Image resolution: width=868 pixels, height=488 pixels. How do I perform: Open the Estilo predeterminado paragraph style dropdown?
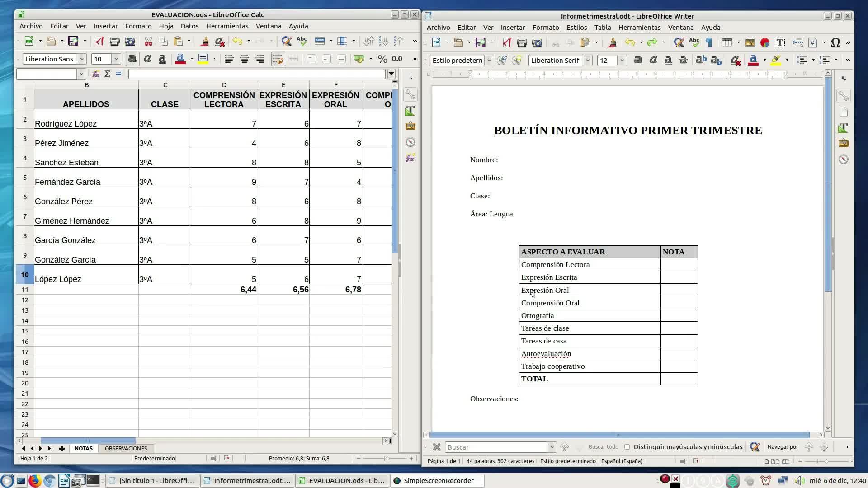pyautogui.click(x=489, y=60)
